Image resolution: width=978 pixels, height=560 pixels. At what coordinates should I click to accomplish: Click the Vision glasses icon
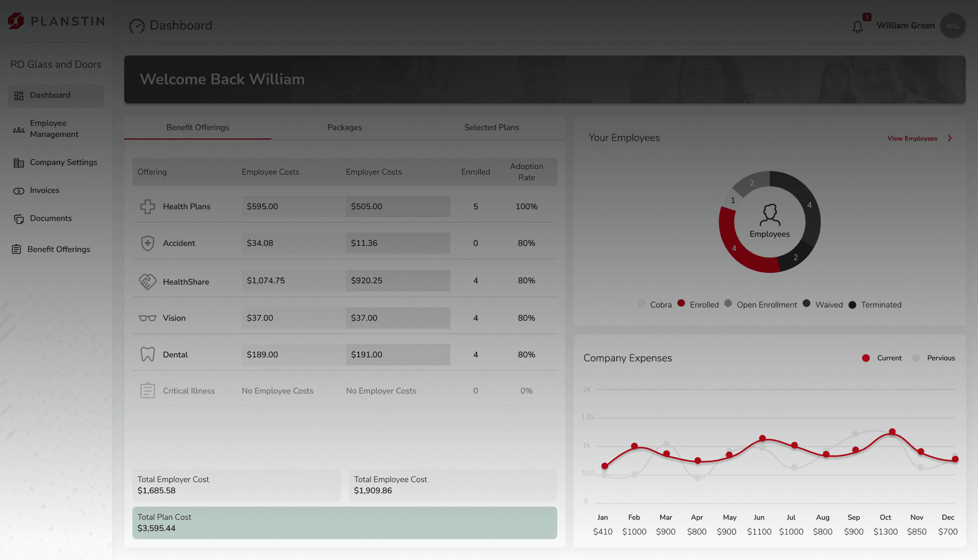[x=148, y=318]
